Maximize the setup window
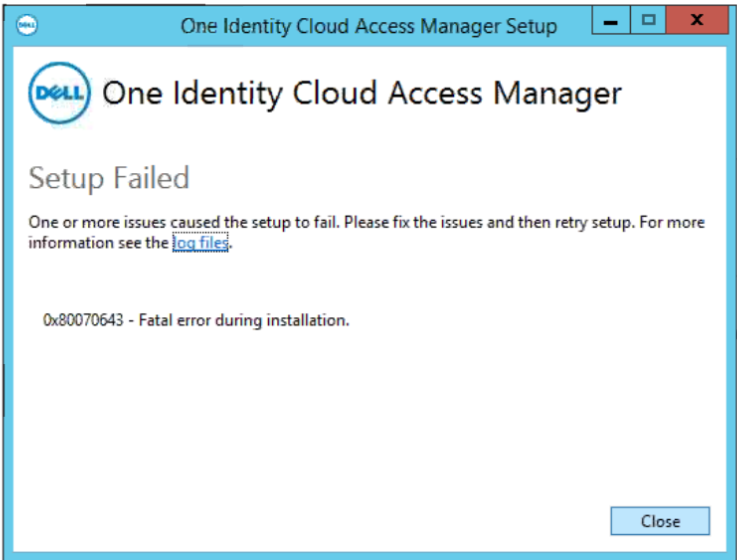 click(x=648, y=20)
